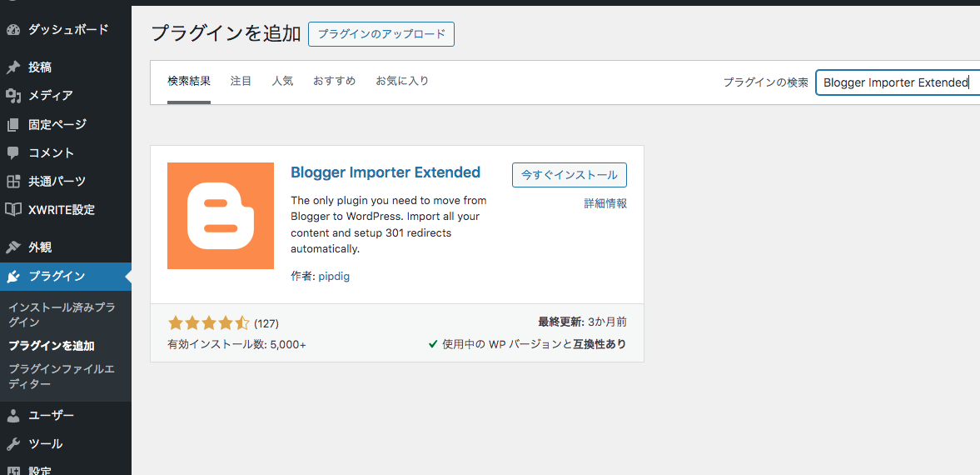
Task: Click the speech bubble icon beside コメント
Action: [13, 152]
